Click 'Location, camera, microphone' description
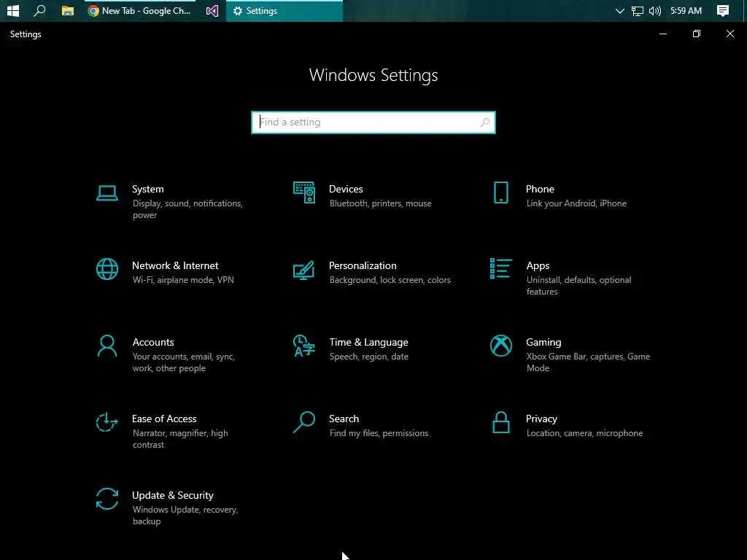The image size is (747, 560). tap(584, 433)
